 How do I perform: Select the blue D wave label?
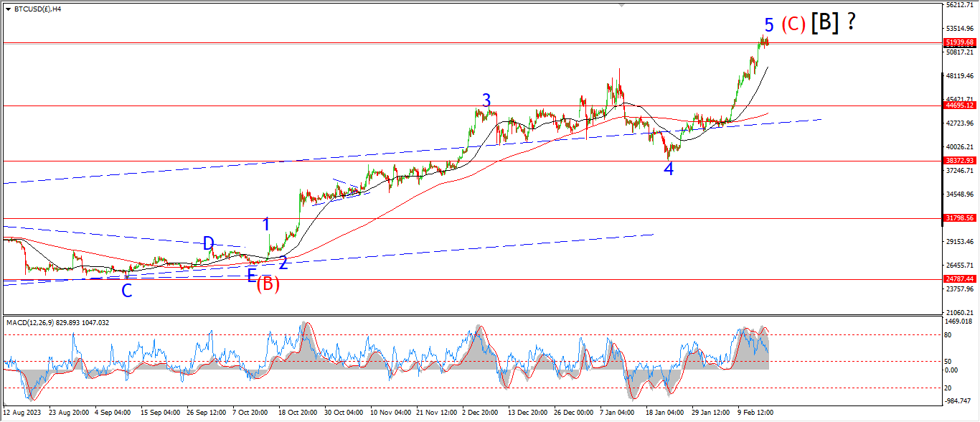click(208, 243)
